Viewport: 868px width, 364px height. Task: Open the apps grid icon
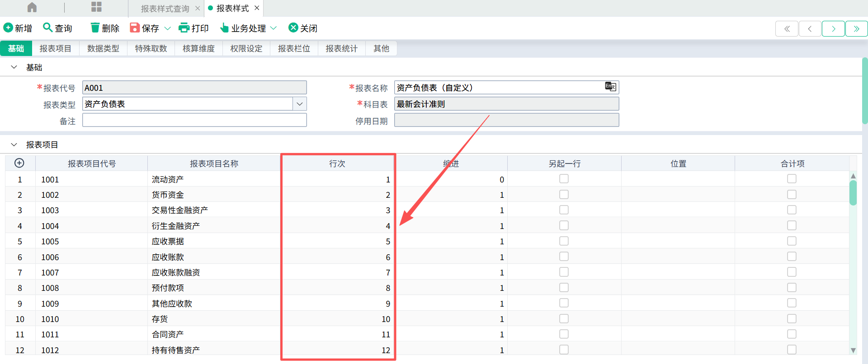click(x=96, y=7)
